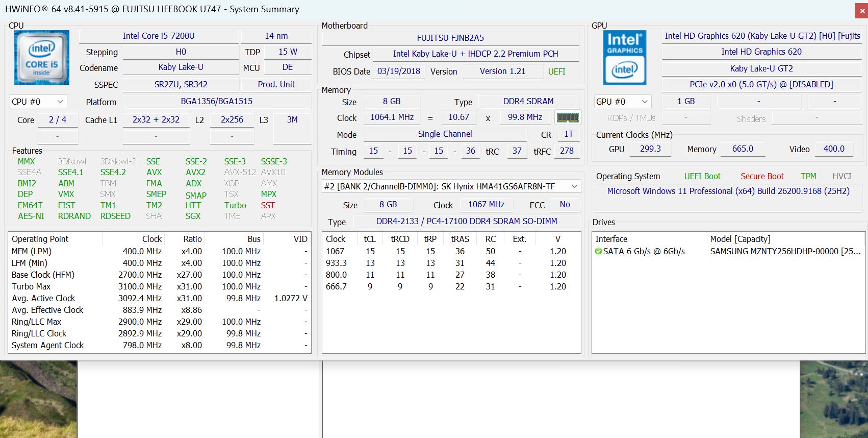This screenshot has height=438, width=868.
Task: Open the CPU #0 selector dropdown
Action: (38, 102)
